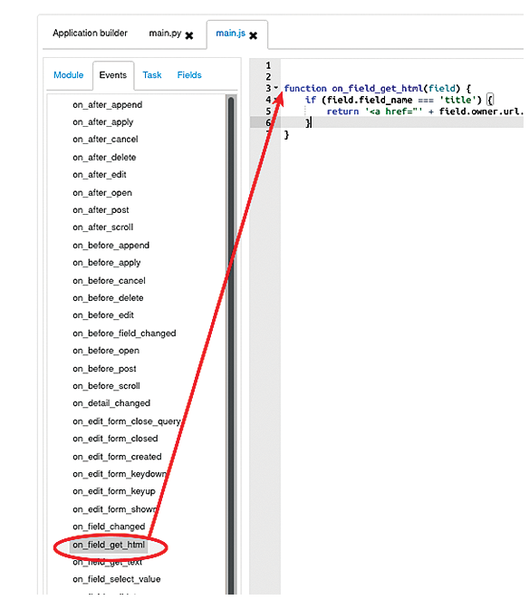Switch to the Task tab

[152, 75]
